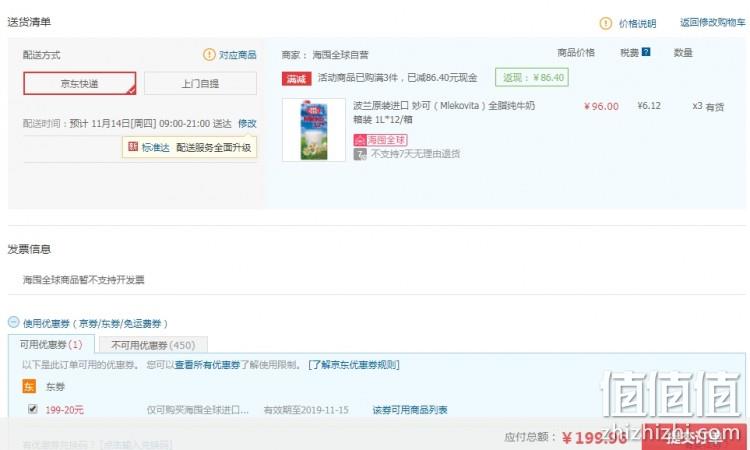Screen dimensions: 750x450
Task: Click the 海囤全球 pink tag
Action: (380, 140)
